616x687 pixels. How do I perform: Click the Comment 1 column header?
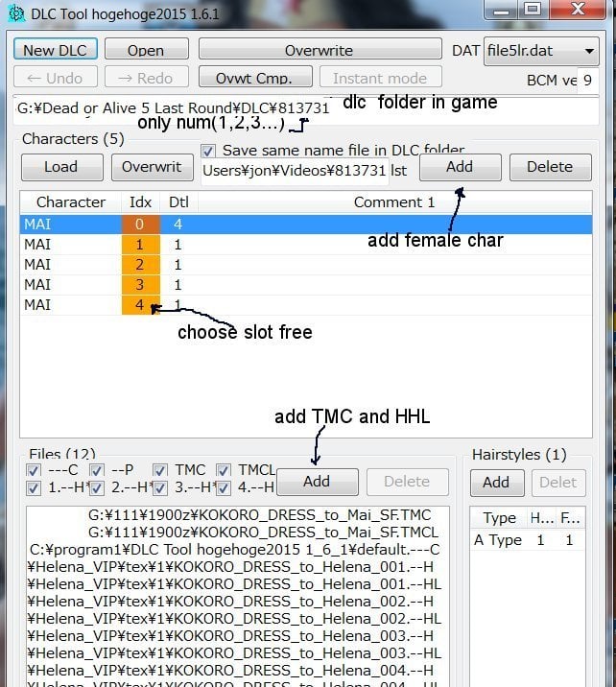click(x=394, y=202)
